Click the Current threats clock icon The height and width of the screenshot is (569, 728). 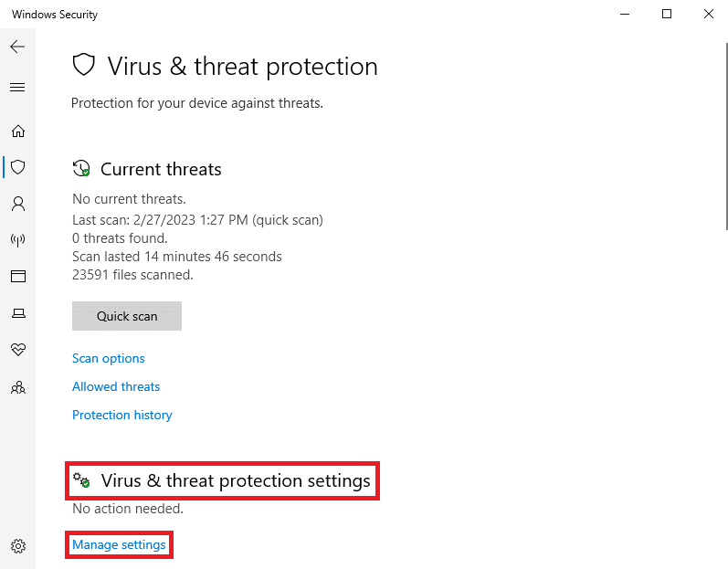click(81, 168)
